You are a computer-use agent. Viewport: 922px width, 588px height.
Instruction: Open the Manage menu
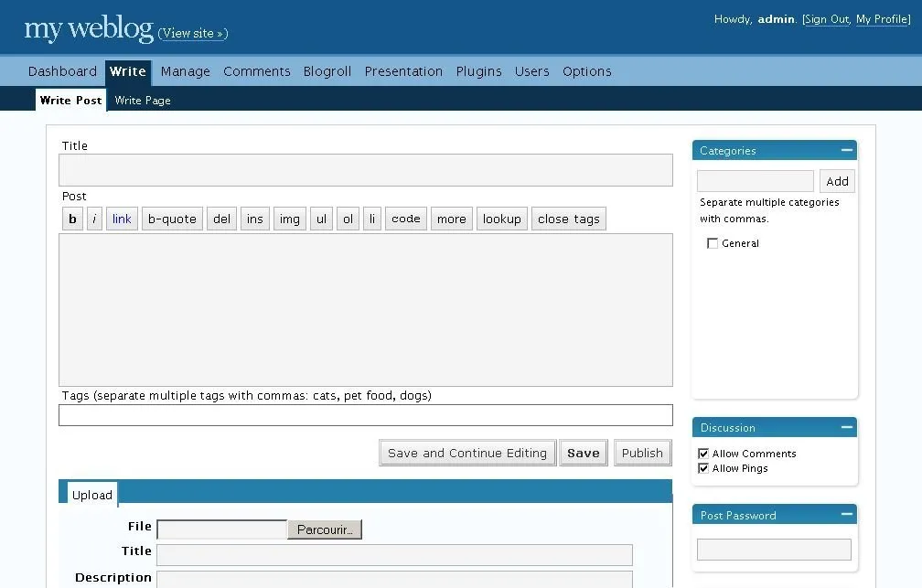pos(185,71)
